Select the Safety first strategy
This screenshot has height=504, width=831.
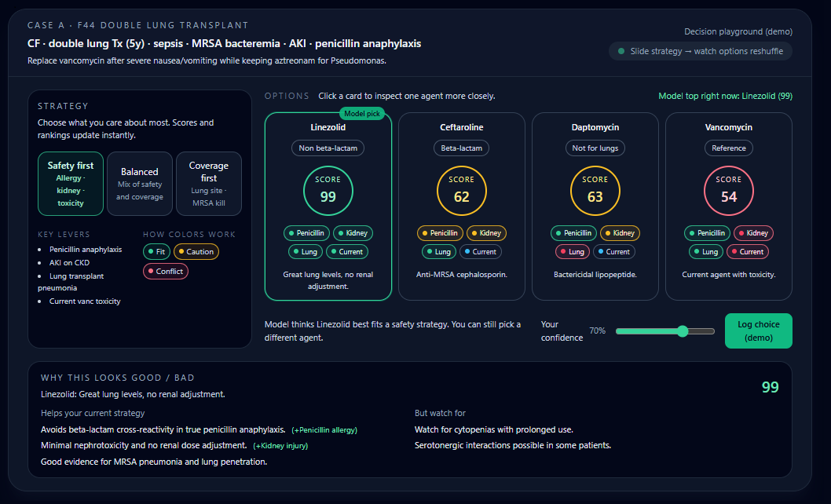(71, 184)
